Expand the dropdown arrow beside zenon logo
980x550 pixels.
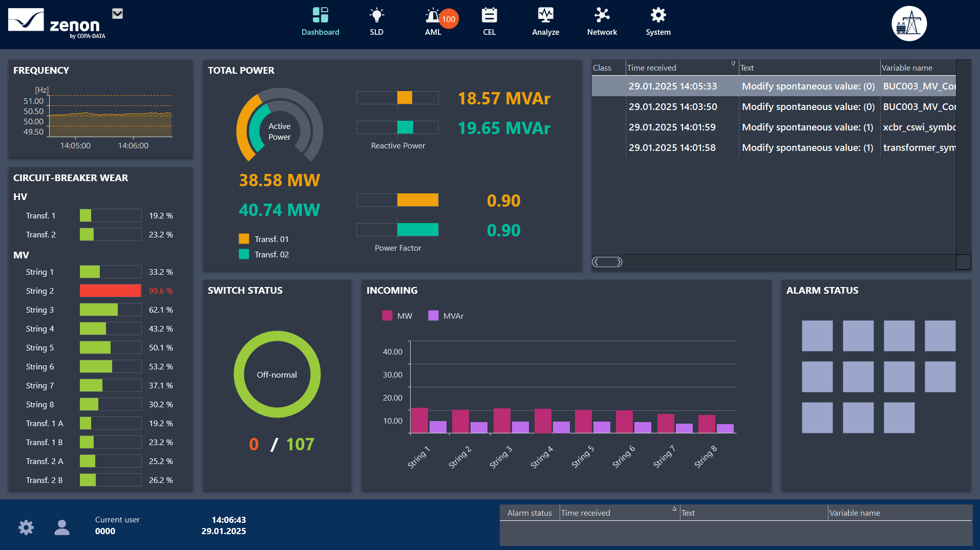click(x=118, y=14)
